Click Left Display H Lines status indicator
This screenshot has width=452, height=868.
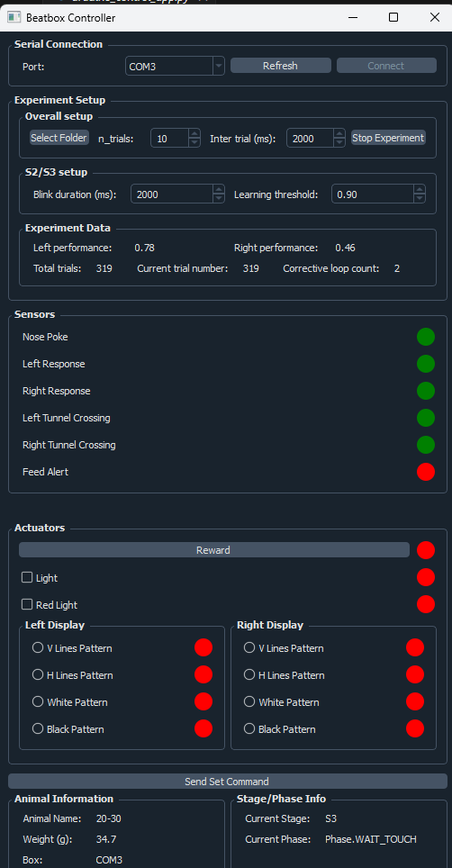coord(203,674)
